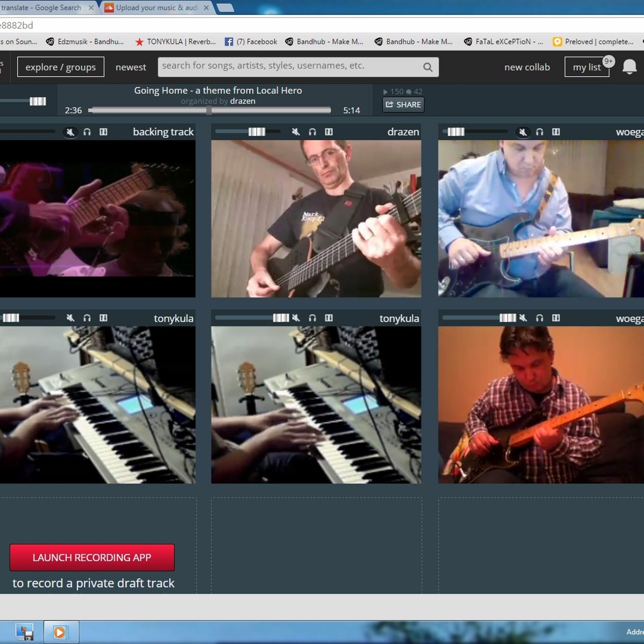Click the play count 150 icon
Screen dimensions: 644x644
385,92
